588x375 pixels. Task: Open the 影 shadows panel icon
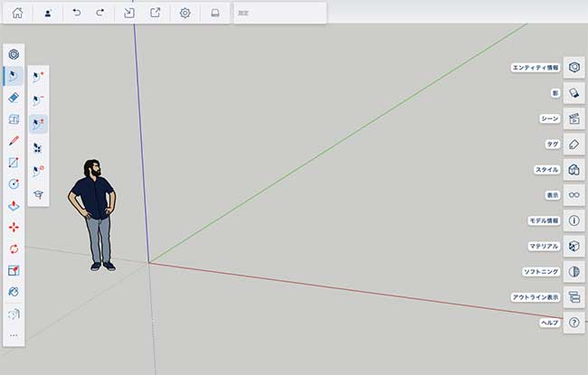point(574,93)
